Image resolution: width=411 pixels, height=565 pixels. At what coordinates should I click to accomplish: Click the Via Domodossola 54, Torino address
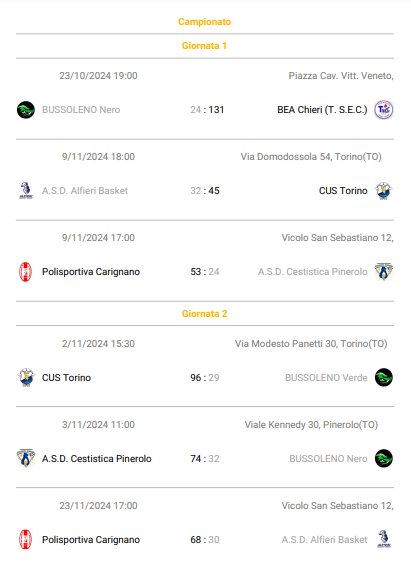click(311, 157)
